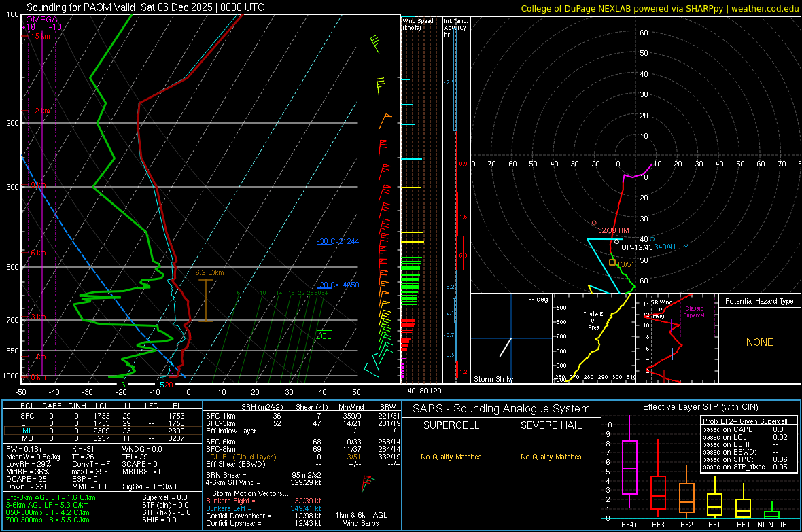
Task: Click the Bunkers Left blue circle on hodograph
Action: click(x=652, y=239)
